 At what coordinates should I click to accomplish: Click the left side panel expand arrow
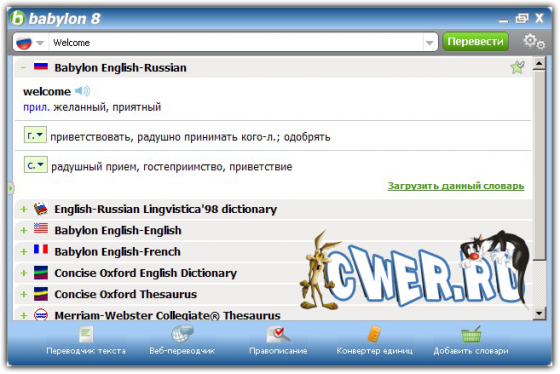tap(11, 188)
